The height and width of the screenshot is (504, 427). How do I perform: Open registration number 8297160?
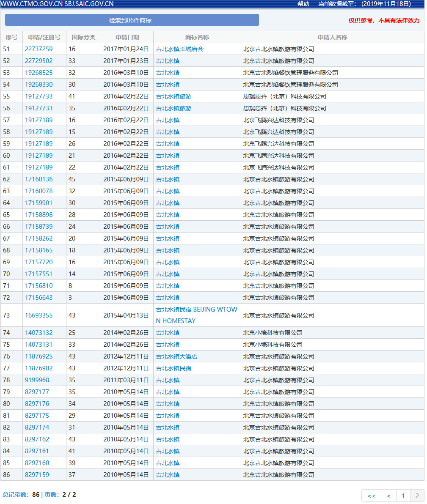37,463
